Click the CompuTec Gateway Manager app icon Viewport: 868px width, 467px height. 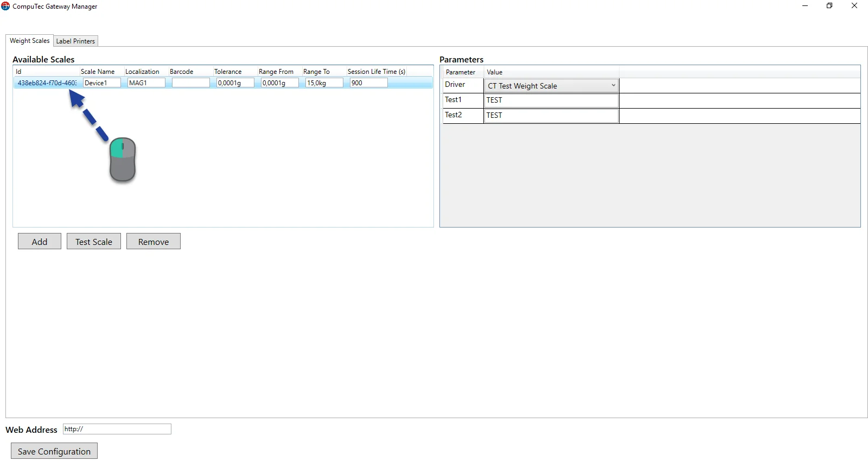pos(5,7)
